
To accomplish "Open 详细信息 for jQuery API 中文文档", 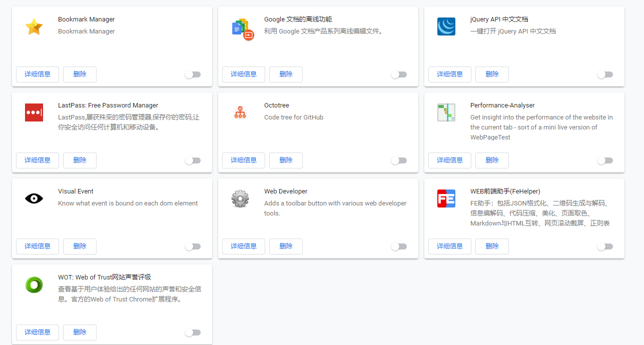I will 450,74.
